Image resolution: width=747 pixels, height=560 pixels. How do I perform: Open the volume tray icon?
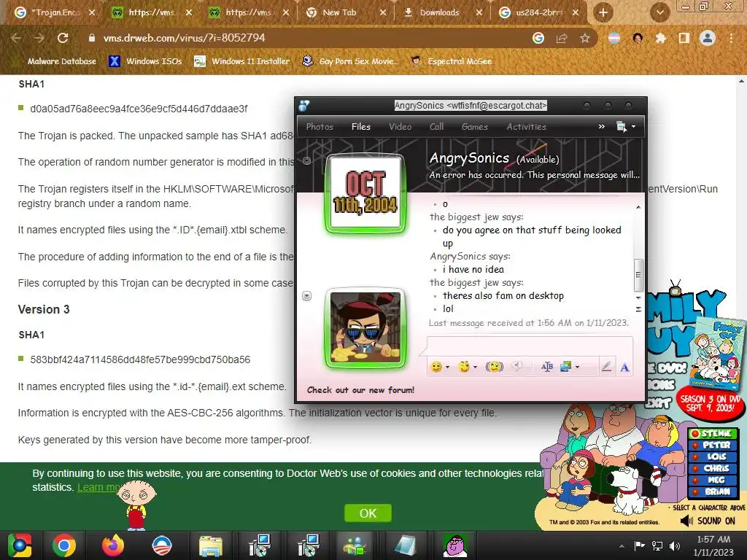(x=675, y=545)
